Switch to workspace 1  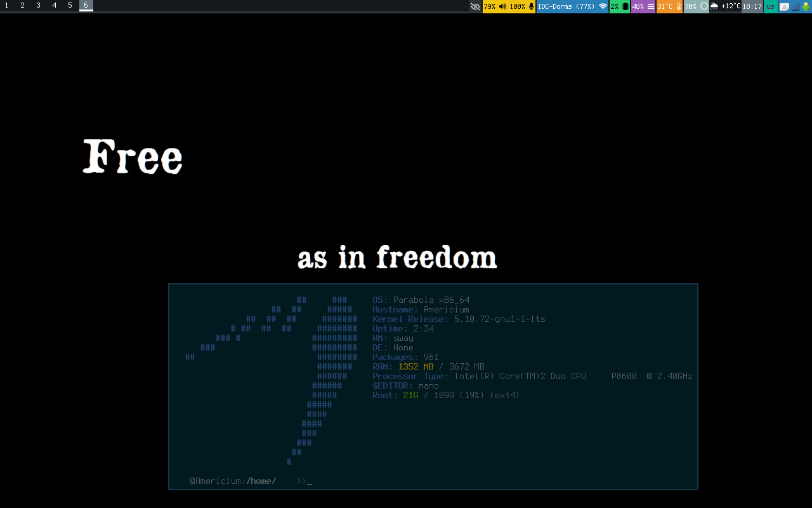click(x=6, y=6)
